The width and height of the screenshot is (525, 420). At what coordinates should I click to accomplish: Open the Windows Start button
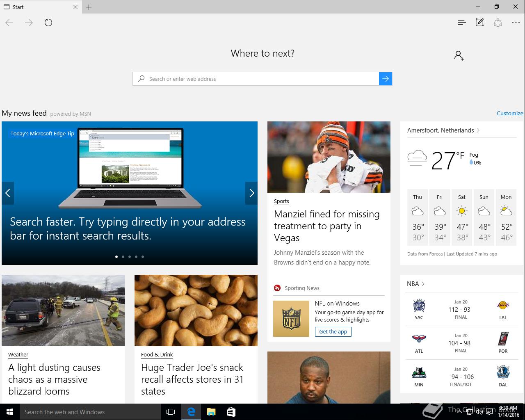click(10, 412)
